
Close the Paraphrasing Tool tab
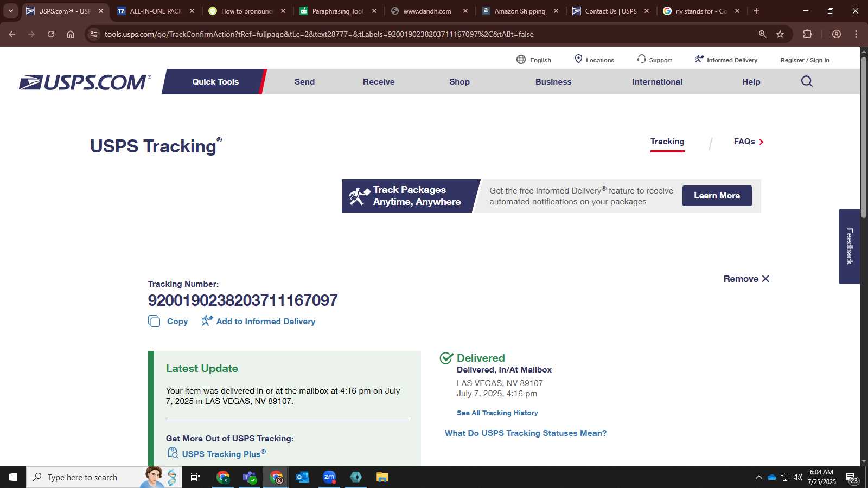374,11
